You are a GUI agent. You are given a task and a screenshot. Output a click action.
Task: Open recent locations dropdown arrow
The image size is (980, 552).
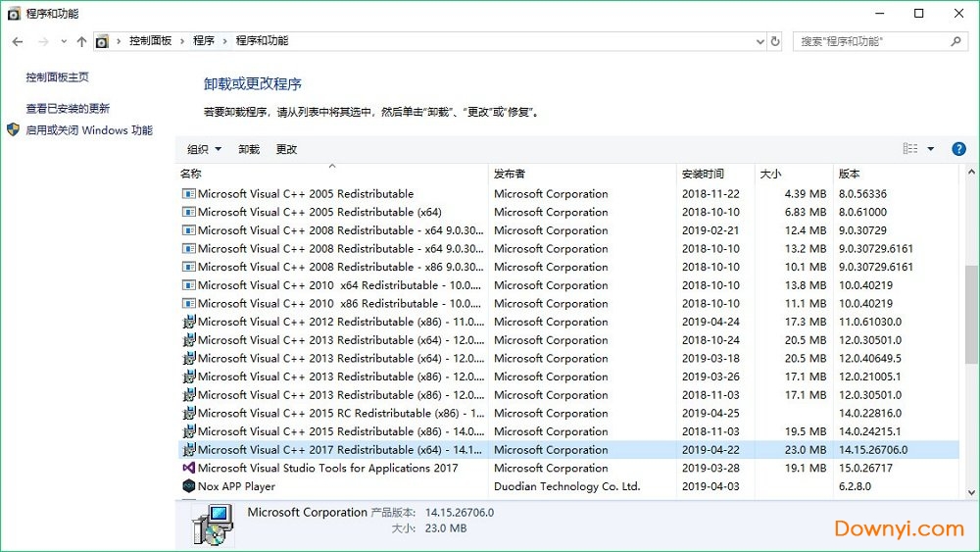point(64,41)
